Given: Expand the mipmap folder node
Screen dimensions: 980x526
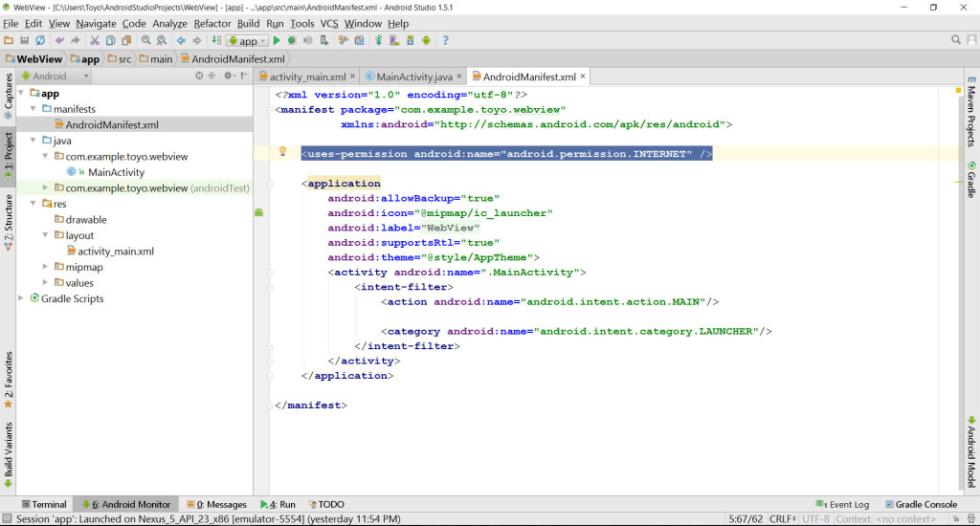Looking at the screenshot, I should coord(45,266).
